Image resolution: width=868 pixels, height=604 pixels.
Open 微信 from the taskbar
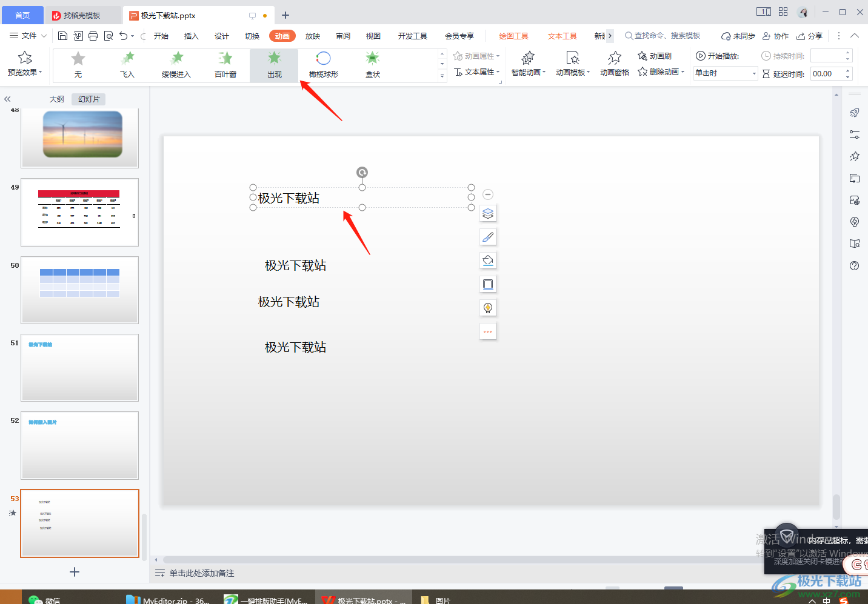pos(45,599)
